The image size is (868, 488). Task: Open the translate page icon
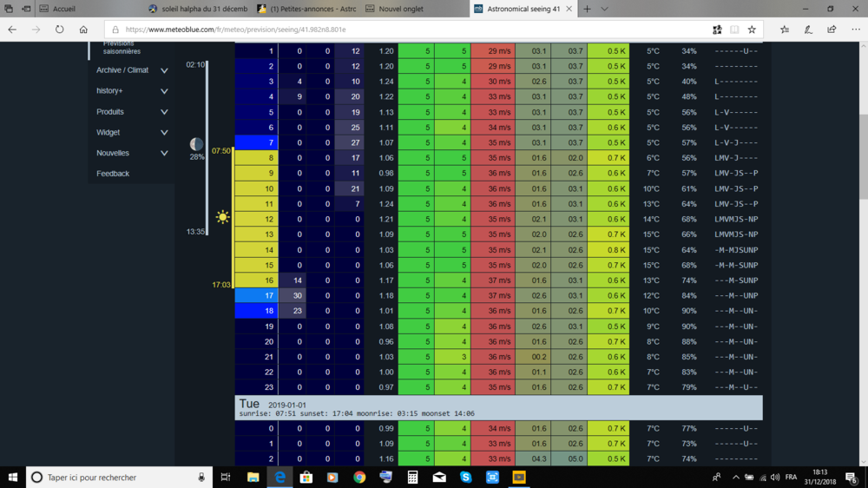(717, 30)
